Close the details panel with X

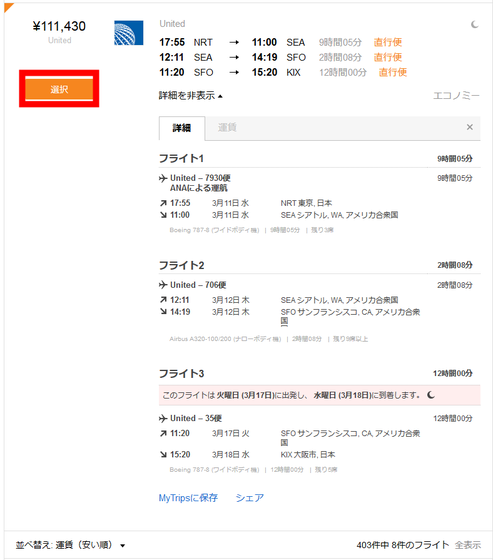470,127
